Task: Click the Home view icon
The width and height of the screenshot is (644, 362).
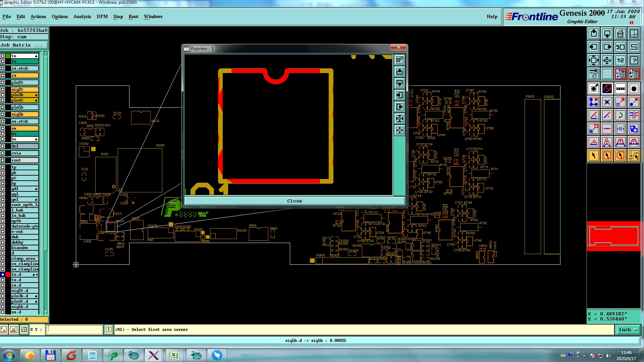Action: [x=620, y=34]
